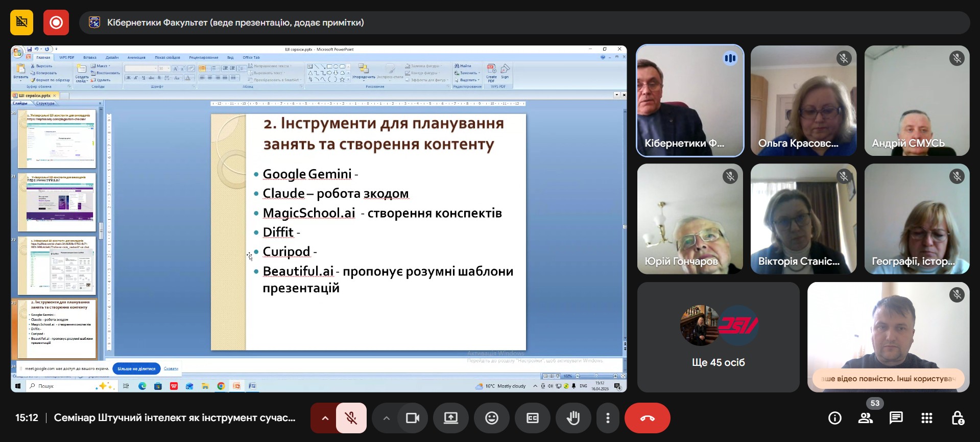Open the 'Показ слайдов' ribbon tab
The width and height of the screenshot is (980, 442).
tap(168, 57)
